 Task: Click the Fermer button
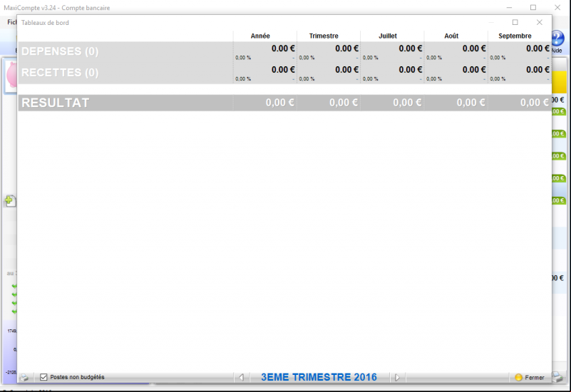click(530, 378)
